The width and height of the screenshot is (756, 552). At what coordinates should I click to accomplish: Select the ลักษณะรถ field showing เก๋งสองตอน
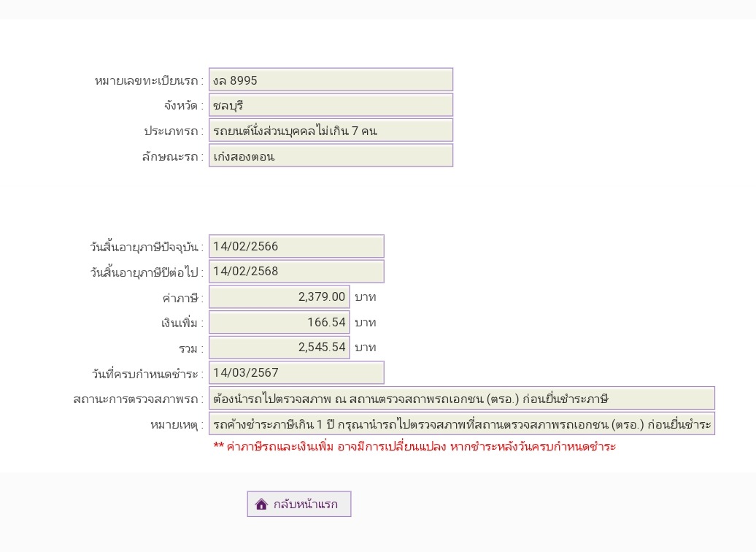[331, 156]
